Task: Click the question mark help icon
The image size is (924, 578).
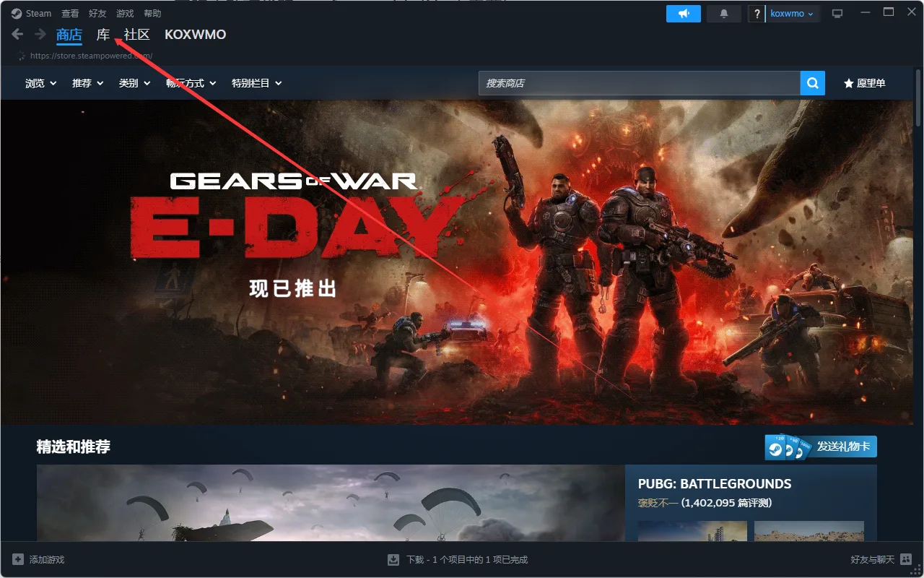Action: coord(756,14)
